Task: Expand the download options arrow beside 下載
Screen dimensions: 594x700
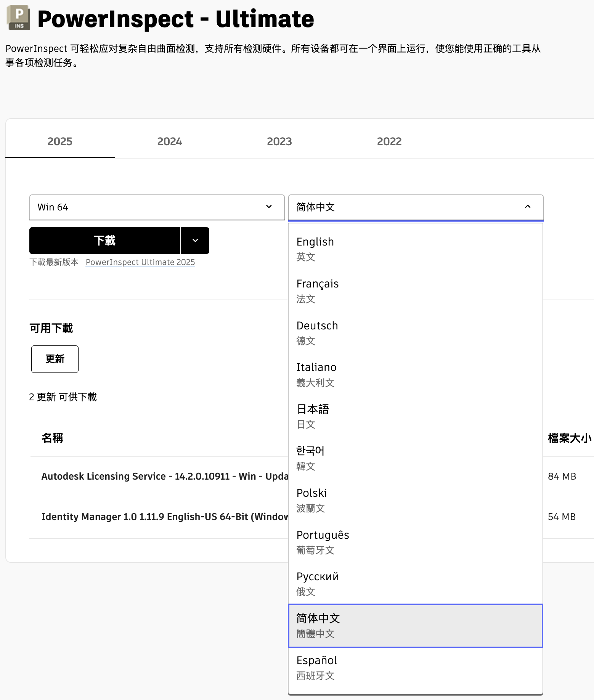Action: pos(195,241)
